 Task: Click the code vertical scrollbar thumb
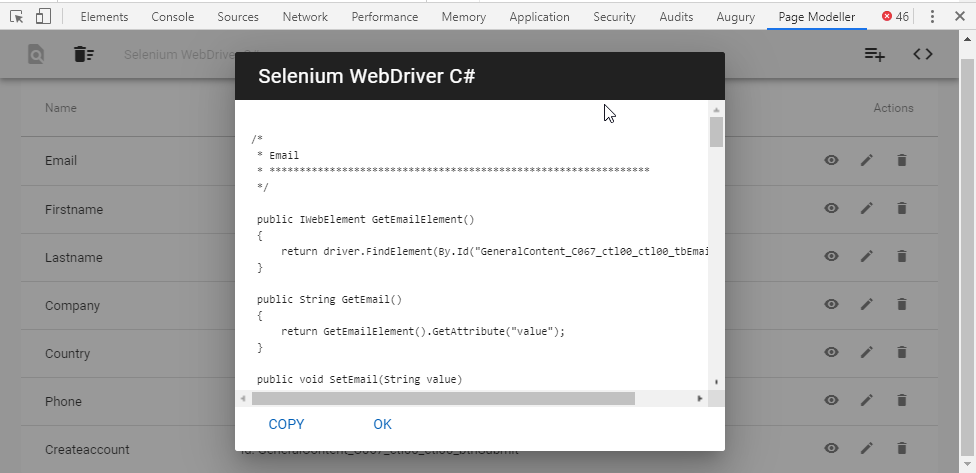(x=716, y=132)
